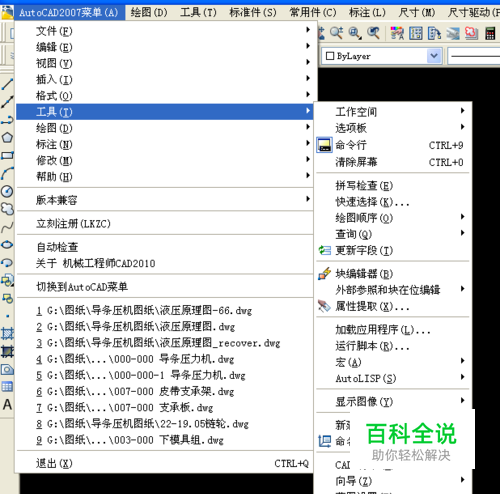Open the linetype selector box

pos(473,56)
